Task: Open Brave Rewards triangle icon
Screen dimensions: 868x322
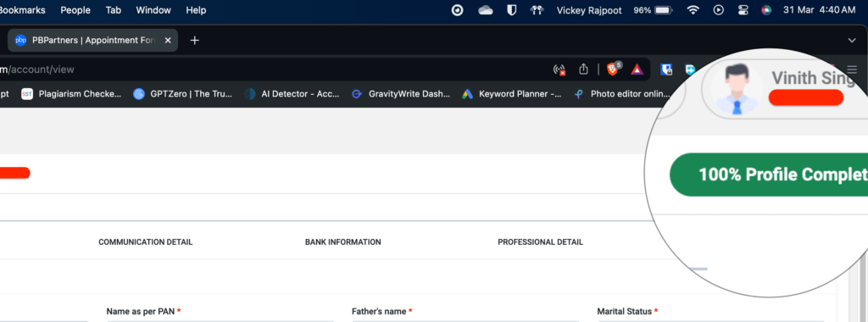Action: coord(637,69)
